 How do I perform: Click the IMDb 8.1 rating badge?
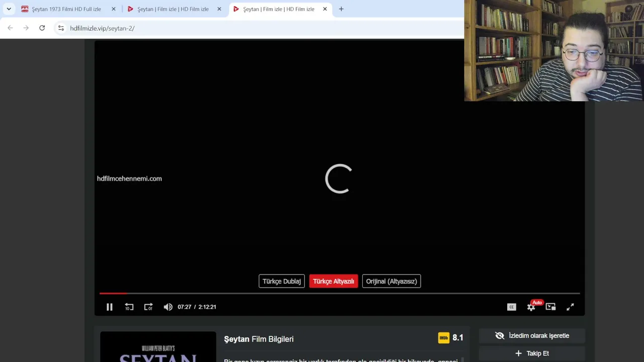[x=451, y=338]
